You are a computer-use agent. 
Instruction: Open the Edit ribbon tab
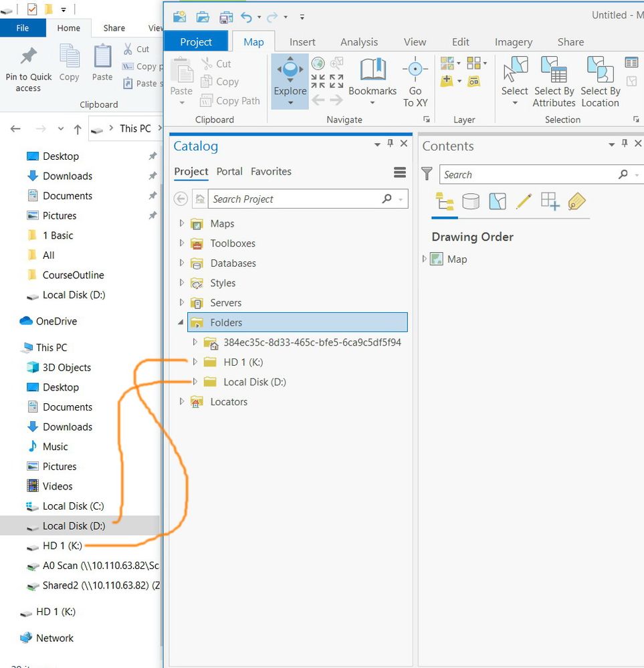point(460,41)
